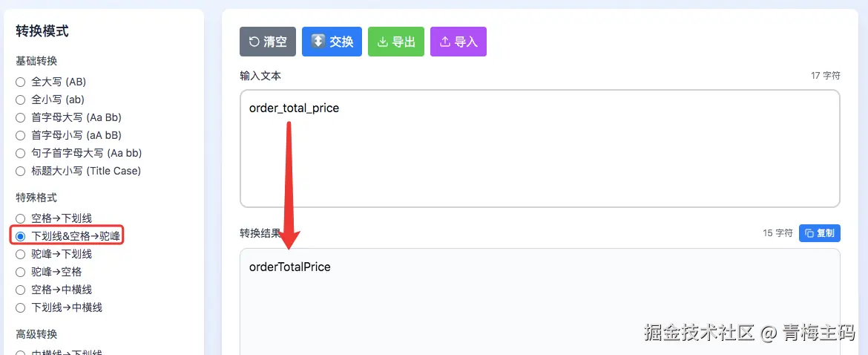Select 下划线&空格→驼峰 radio option
Viewport: 868px width, 355px height.
tap(21, 236)
